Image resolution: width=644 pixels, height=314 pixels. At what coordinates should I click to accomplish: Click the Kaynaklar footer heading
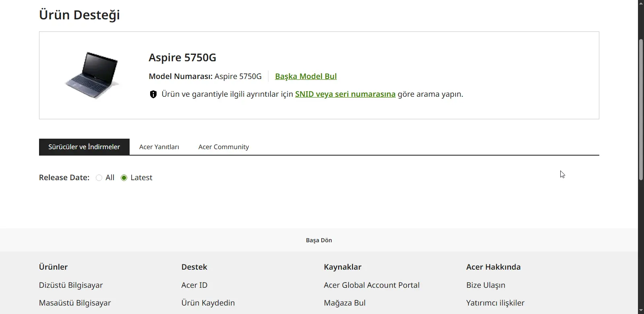343,267
